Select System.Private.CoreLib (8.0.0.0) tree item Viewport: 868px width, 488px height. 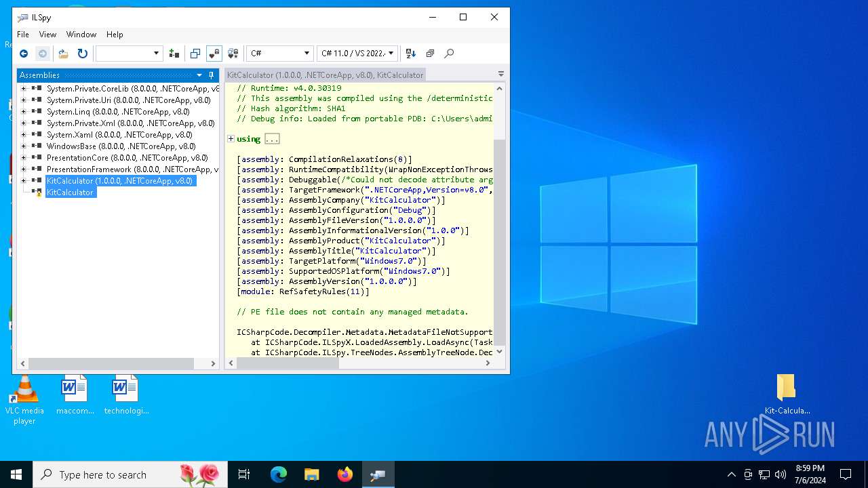[x=133, y=89]
